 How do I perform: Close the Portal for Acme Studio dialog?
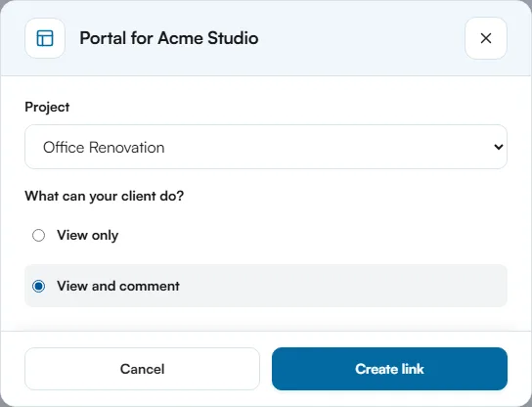[486, 38]
